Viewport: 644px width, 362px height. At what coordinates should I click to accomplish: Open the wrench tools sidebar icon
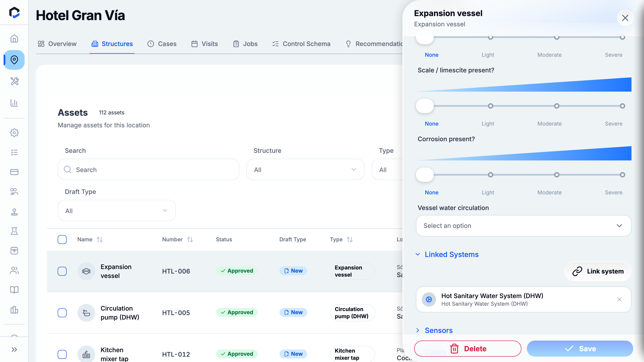[x=14, y=81]
